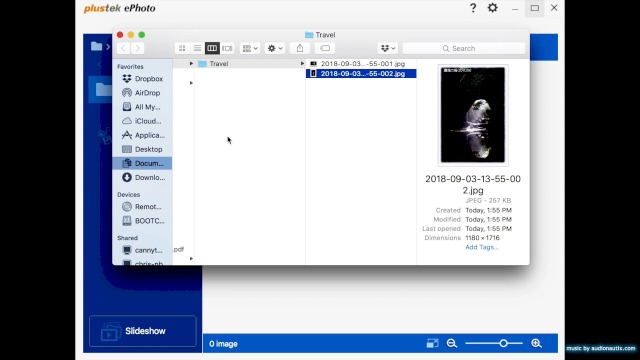640x360 pixels.
Task: Click the Travel window title folder
Action: pyautogui.click(x=309, y=35)
